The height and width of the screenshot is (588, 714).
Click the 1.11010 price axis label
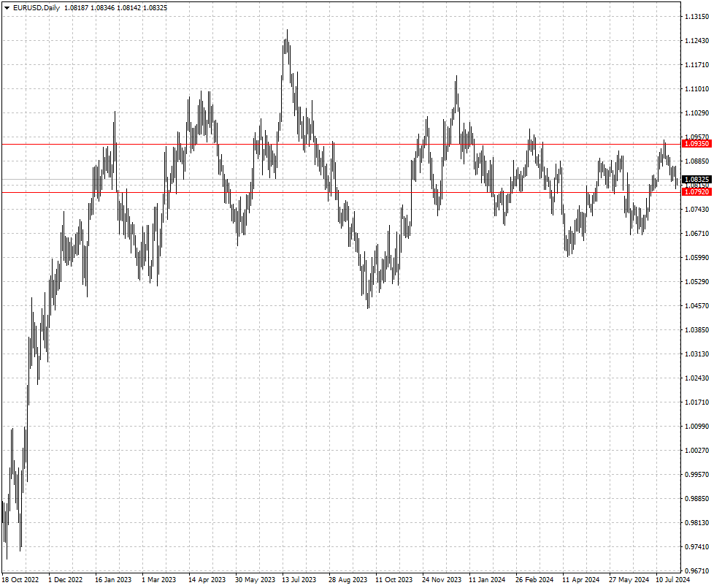tap(696, 89)
